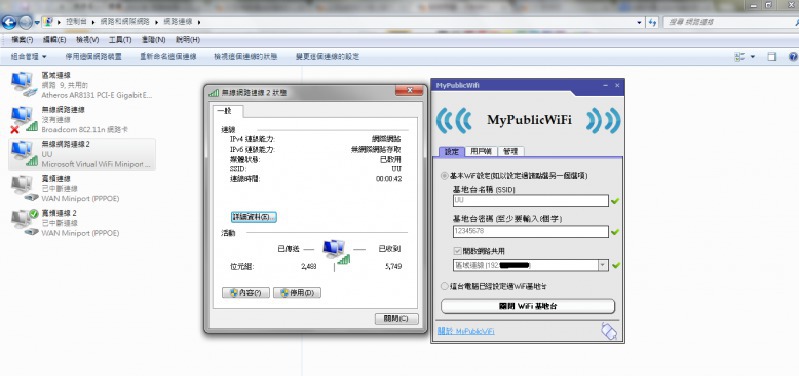Click the search network connections field

[x=730, y=22]
